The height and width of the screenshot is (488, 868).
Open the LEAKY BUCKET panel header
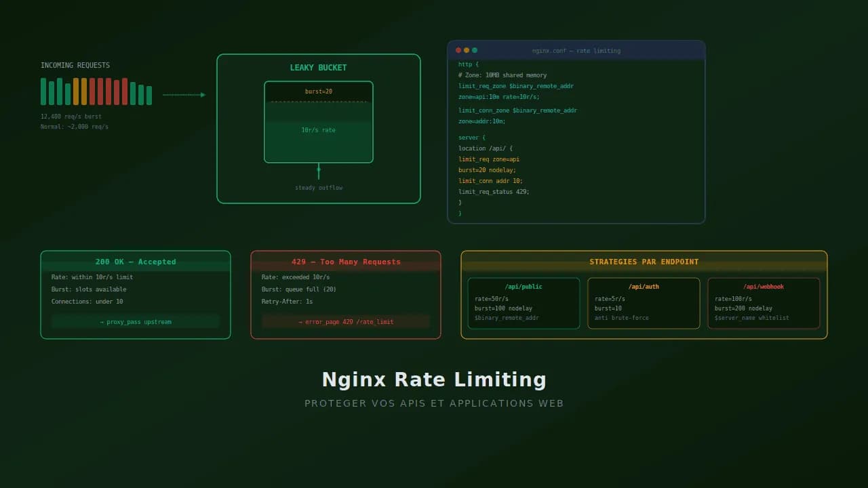tap(318, 67)
